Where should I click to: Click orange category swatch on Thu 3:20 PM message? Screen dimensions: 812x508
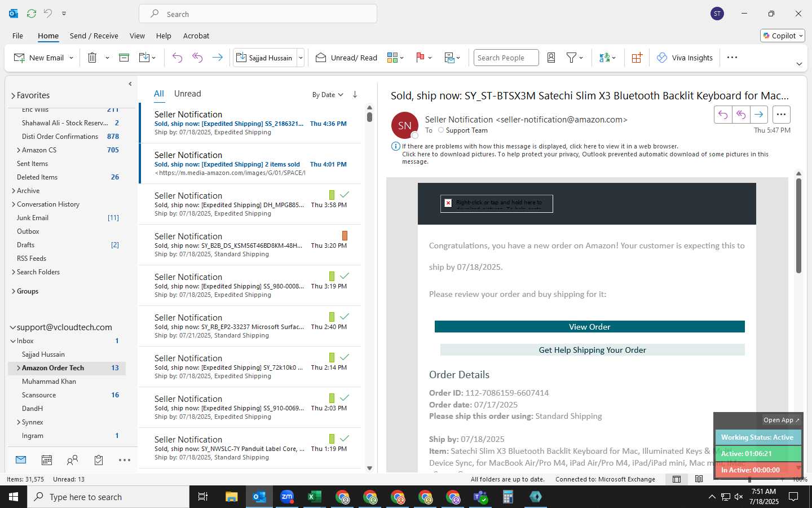[x=345, y=235]
